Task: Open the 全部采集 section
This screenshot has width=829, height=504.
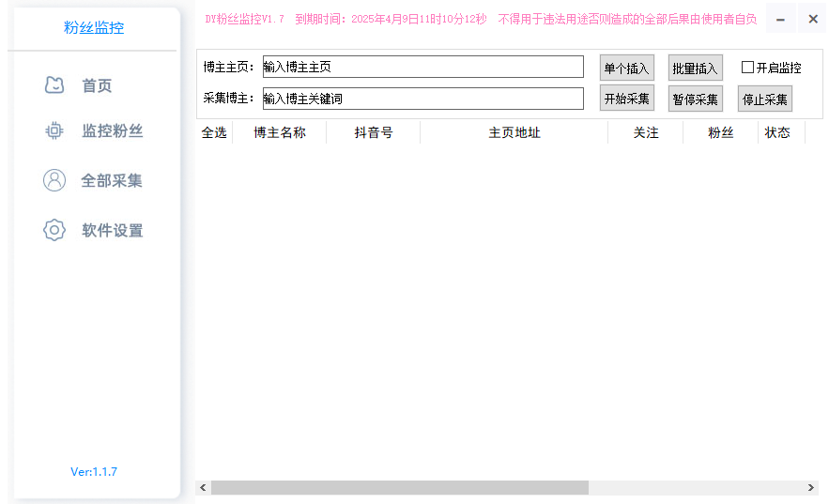Action: pos(112,181)
